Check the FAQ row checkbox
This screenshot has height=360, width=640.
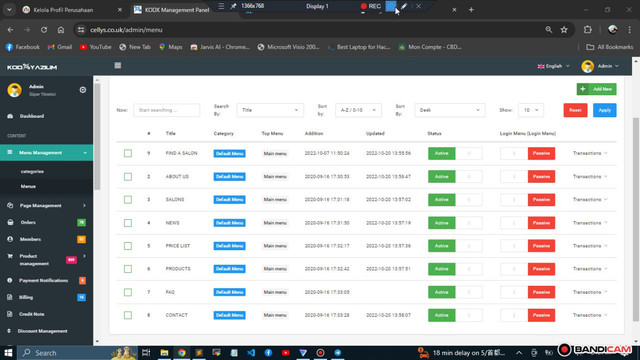(x=128, y=292)
